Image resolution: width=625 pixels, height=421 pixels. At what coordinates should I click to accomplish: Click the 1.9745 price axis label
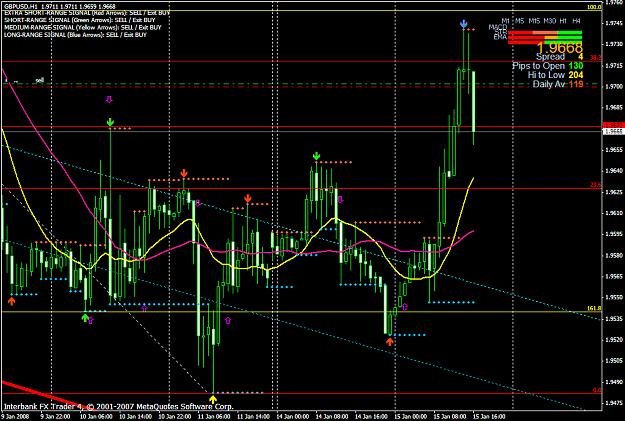pyautogui.click(x=614, y=23)
